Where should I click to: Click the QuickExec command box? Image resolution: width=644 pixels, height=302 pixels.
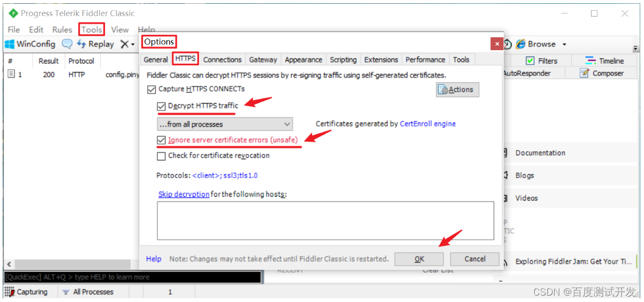click(132, 277)
